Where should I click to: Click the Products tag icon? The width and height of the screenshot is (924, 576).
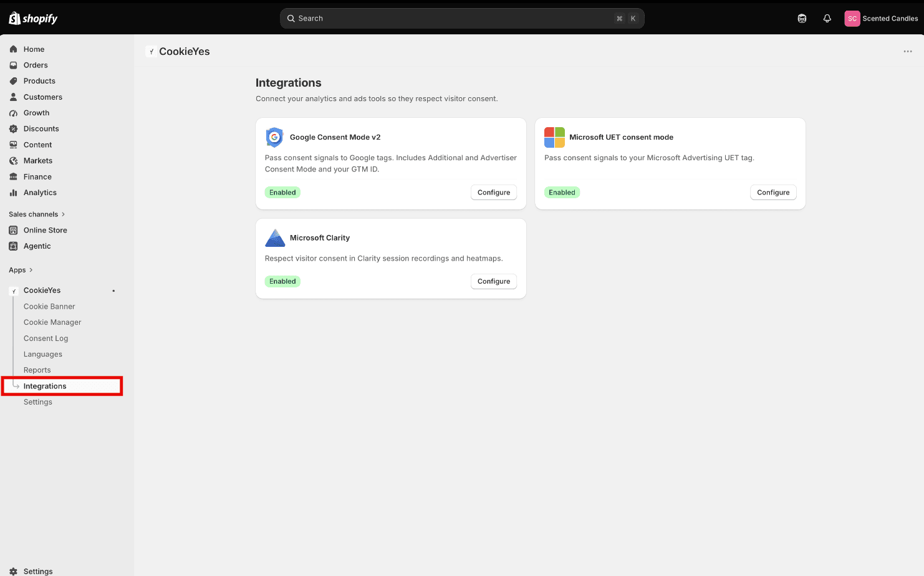13,81
